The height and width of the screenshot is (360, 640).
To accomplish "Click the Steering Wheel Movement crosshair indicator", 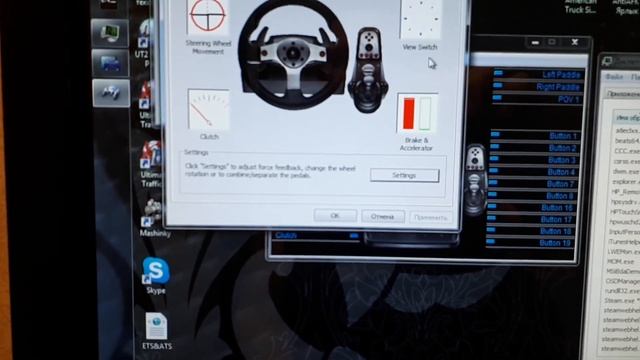I will point(208,17).
